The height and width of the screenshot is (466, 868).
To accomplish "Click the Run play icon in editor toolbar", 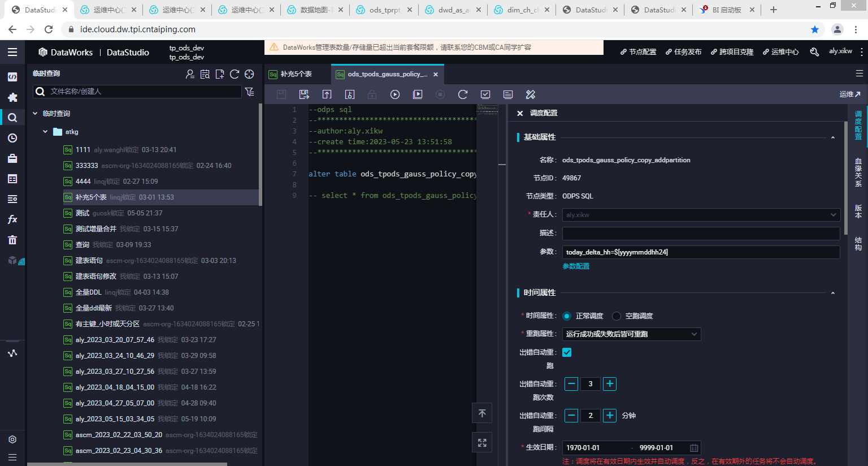I will pos(395,94).
